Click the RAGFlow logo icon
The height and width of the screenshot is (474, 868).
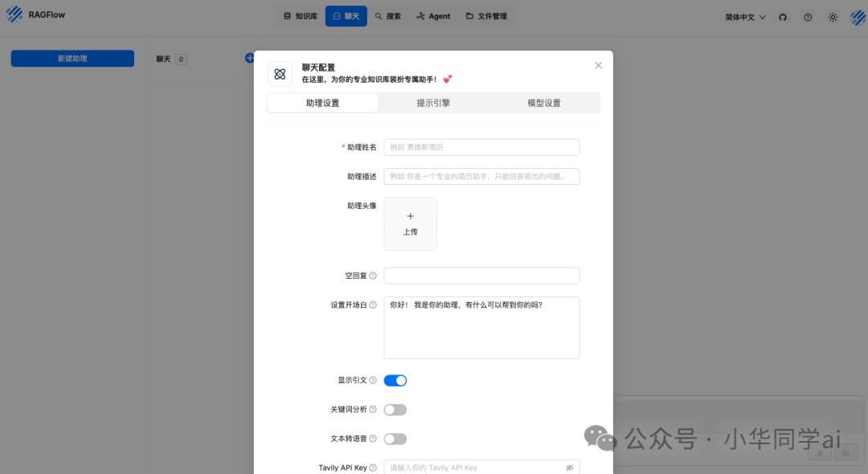click(14, 14)
